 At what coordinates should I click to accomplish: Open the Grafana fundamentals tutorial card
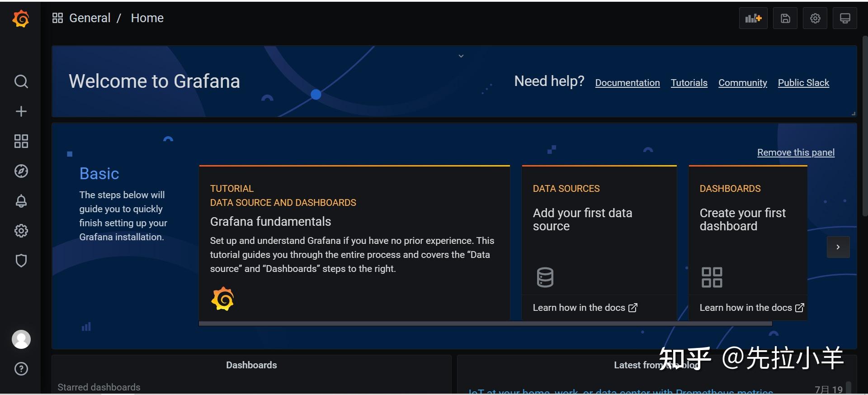[354, 243]
